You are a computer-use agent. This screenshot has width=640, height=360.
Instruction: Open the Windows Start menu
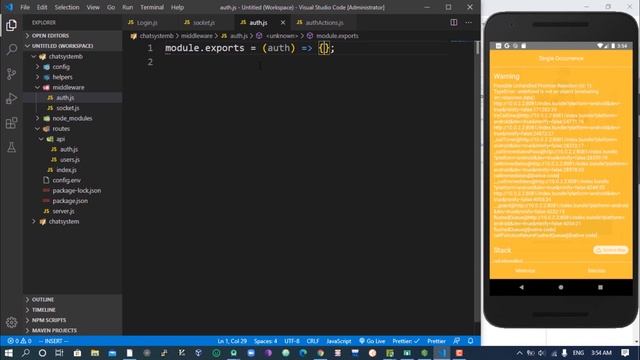(x=8, y=353)
